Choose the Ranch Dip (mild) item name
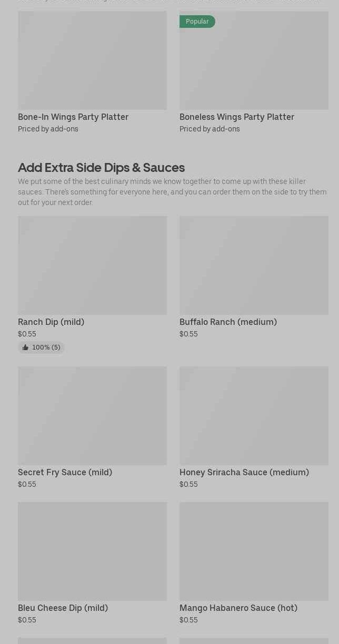 51,322
